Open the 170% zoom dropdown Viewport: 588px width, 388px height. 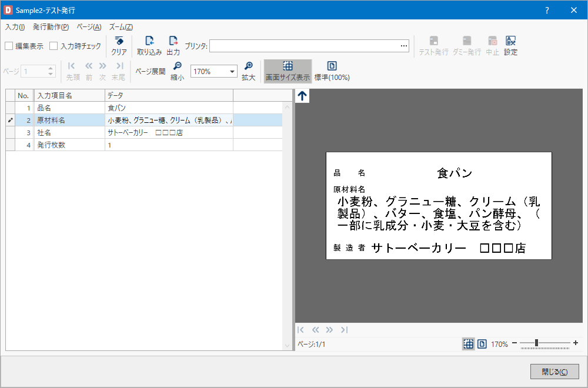pyautogui.click(x=232, y=72)
